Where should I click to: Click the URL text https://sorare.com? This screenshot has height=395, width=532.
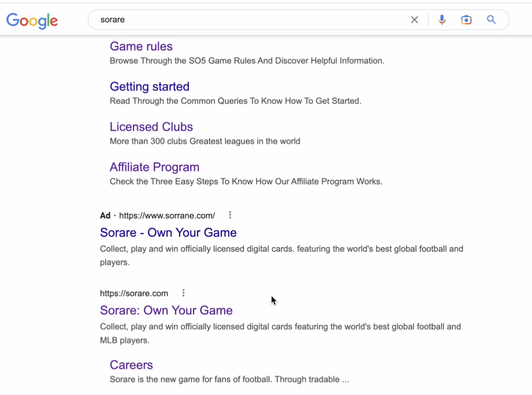[134, 293]
